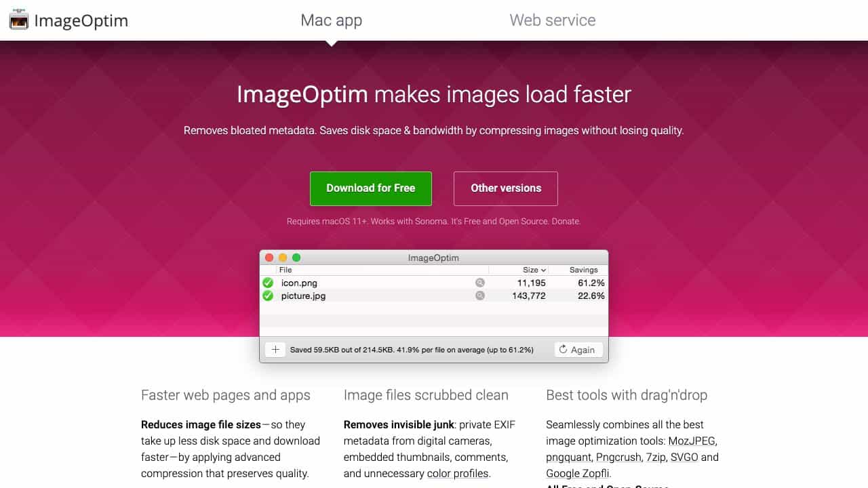Open the SVGO link
868x488 pixels.
pos(684,457)
